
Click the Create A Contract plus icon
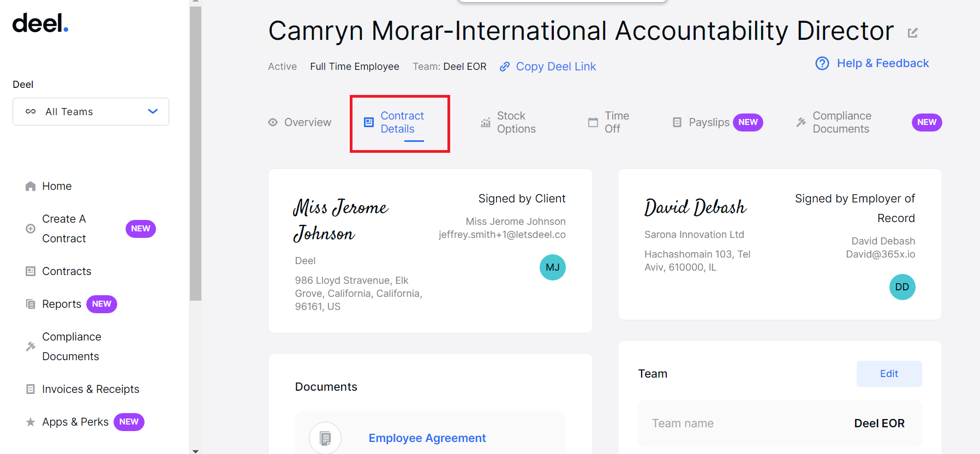point(31,229)
